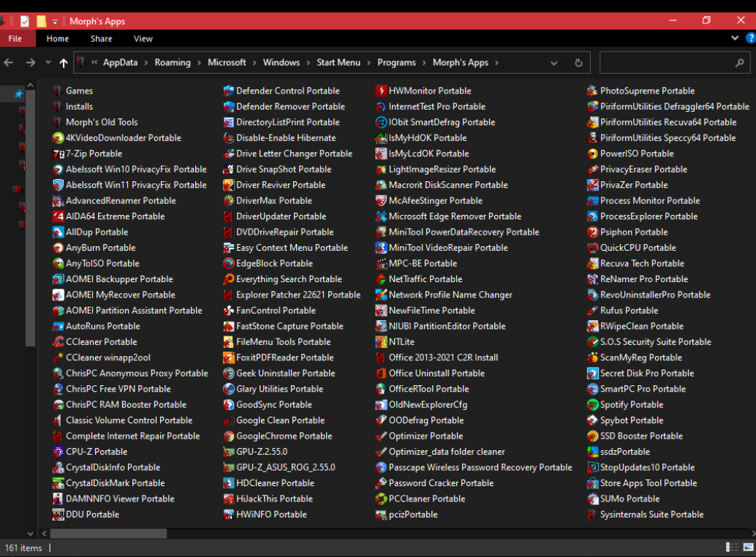The width and height of the screenshot is (756, 557).
Task: Click the McAfeeStinger Portable icon
Action: [x=382, y=200]
